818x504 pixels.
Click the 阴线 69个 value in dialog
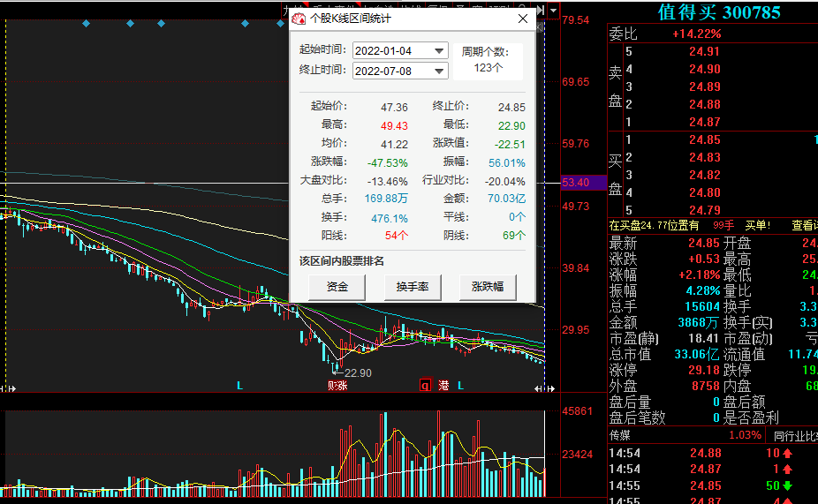click(x=514, y=236)
